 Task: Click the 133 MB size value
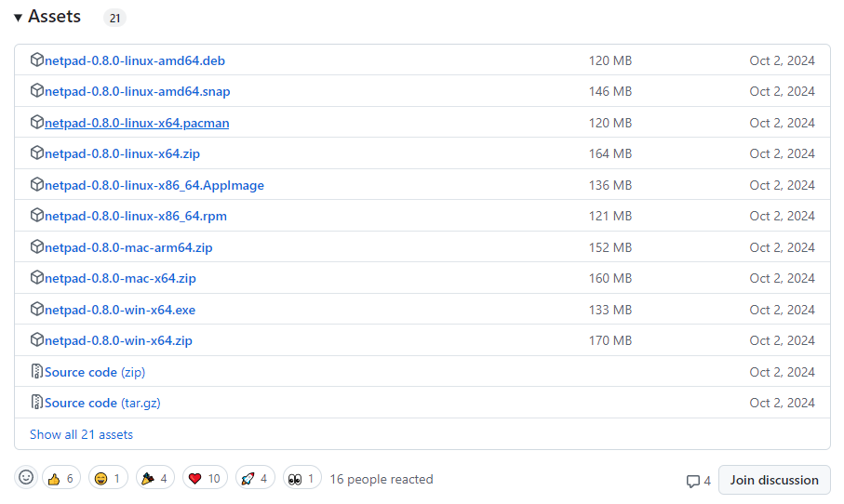pos(610,311)
